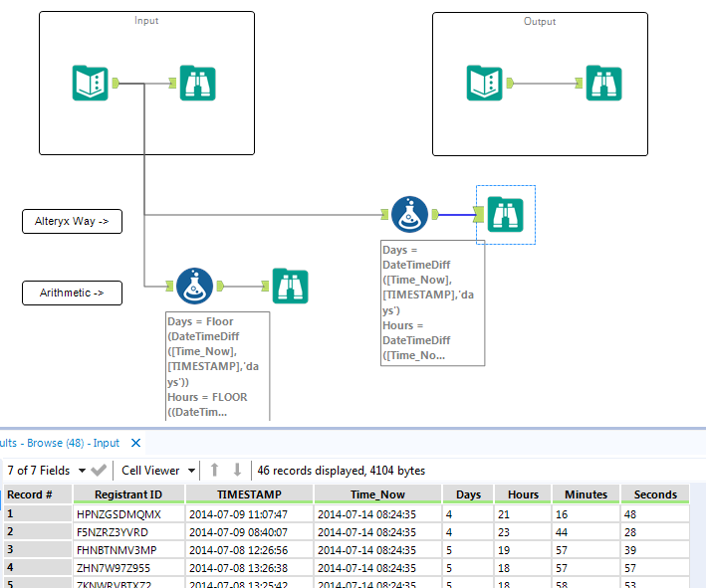The image size is (706, 588).
Task: Click the 'Alteryx Way ->' comment box
Action: coord(72,221)
